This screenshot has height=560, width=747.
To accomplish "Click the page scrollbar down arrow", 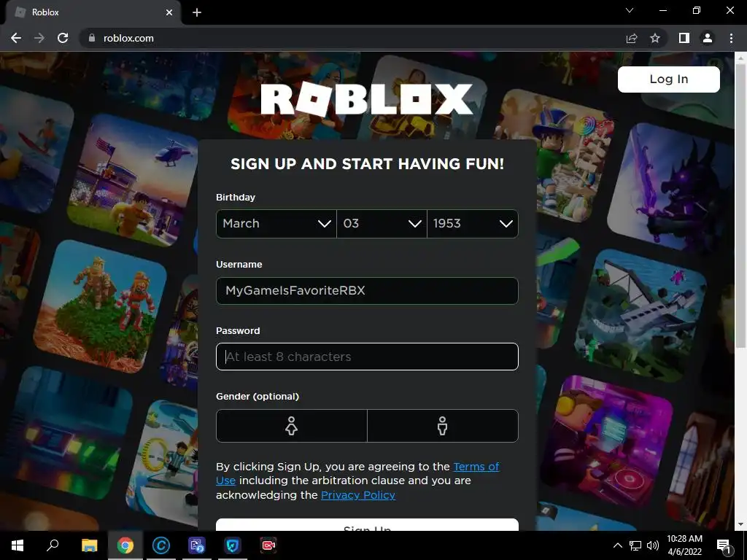I will tap(740, 524).
